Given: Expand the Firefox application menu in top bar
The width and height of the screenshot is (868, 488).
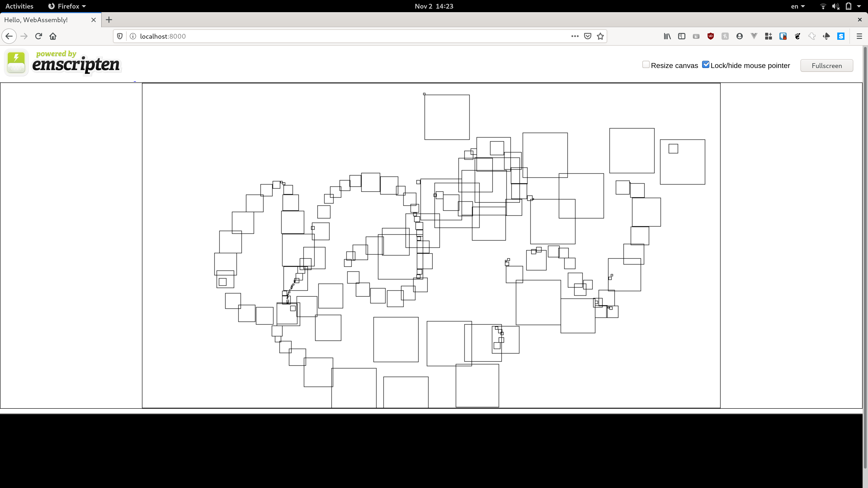Looking at the screenshot, I should point(67,6).
